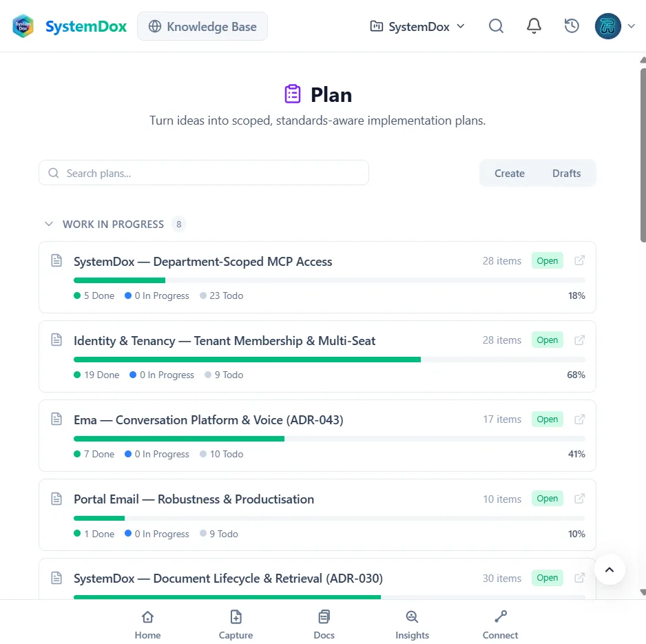
Task: Click document icon beside Portal Email plan
Action: 56,499
